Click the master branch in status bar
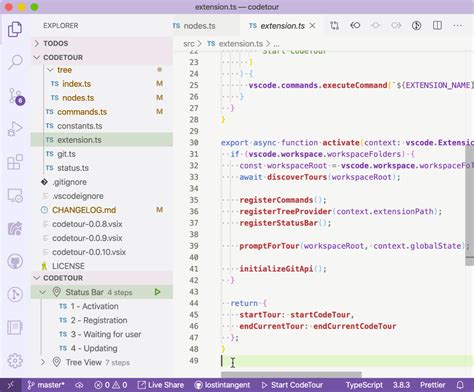 [x=46, y=385]
